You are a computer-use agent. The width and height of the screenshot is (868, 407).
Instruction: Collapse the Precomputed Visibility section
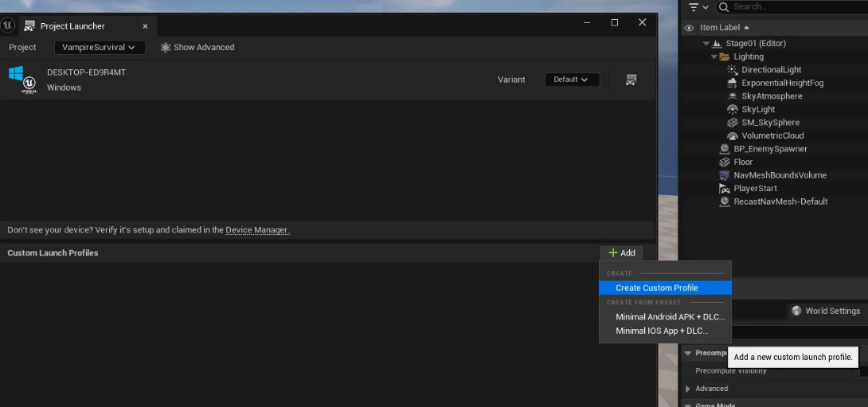(x=687, y=354)
